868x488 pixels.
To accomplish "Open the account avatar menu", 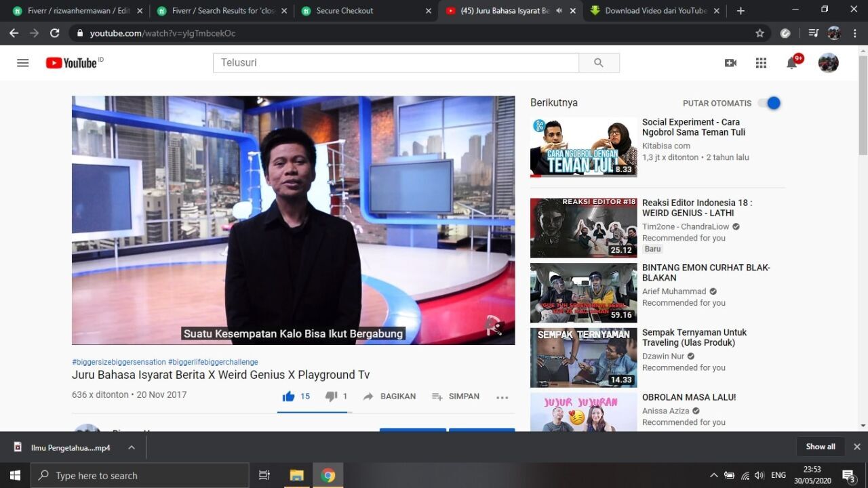I will pos(828,63).
